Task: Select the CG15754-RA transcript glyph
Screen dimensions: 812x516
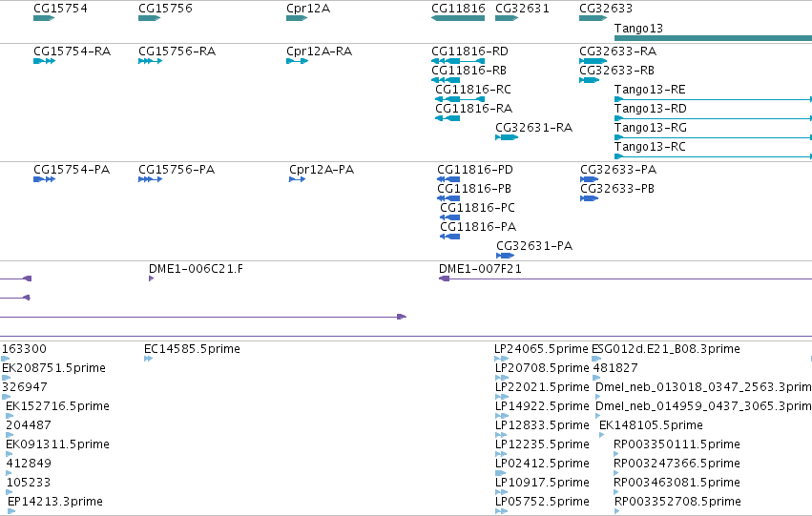Action: pos(44,61)
